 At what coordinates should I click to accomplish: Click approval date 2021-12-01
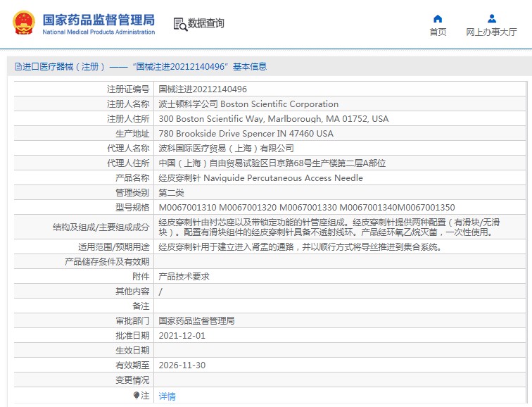(182, 336)
